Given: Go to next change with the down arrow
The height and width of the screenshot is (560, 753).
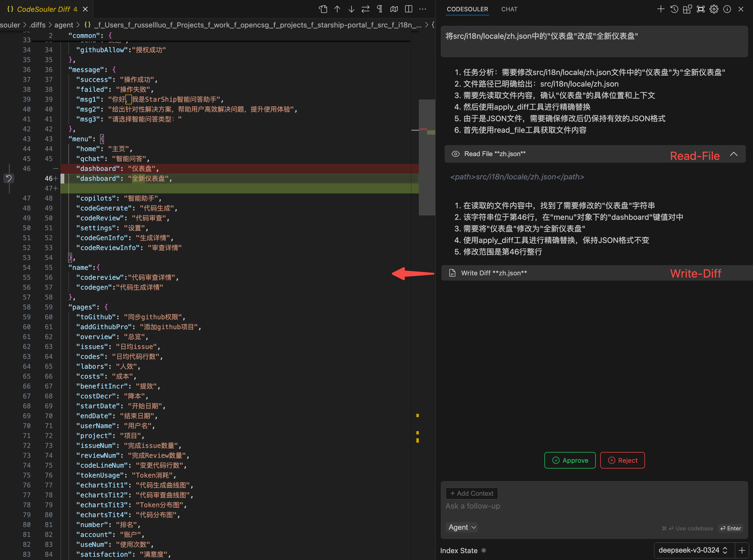Looking at the screenshot, I should tap(351, 9).
